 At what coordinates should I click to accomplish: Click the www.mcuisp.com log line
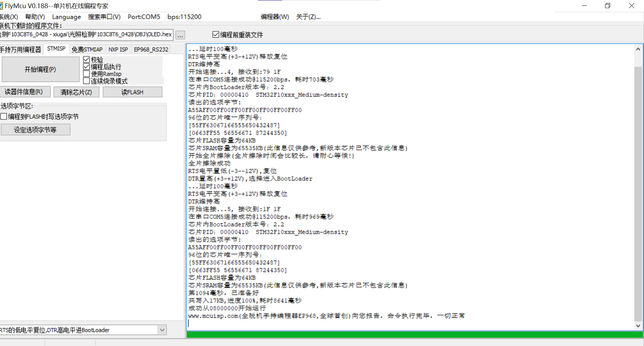pos(327,316)
